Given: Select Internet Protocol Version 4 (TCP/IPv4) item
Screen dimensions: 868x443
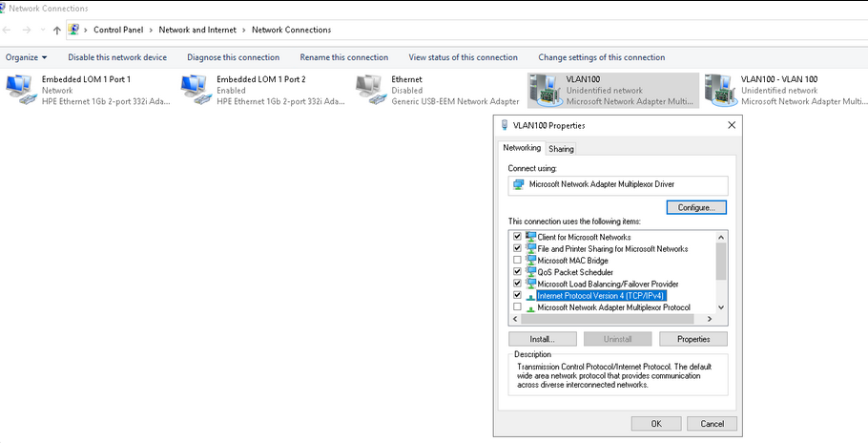Looking at the screenshot, I should [x=600, y=296].
